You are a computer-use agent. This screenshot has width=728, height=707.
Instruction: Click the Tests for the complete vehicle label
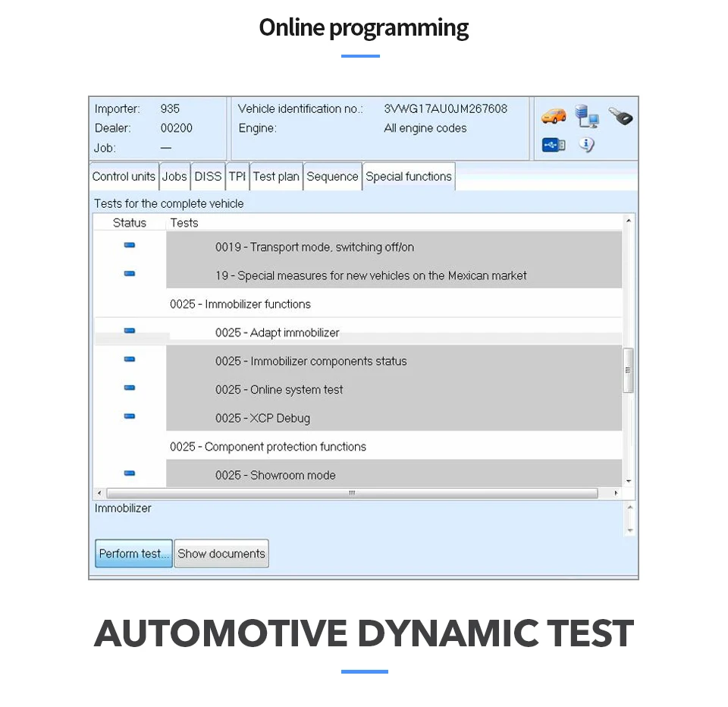click(x=169, y=203)
